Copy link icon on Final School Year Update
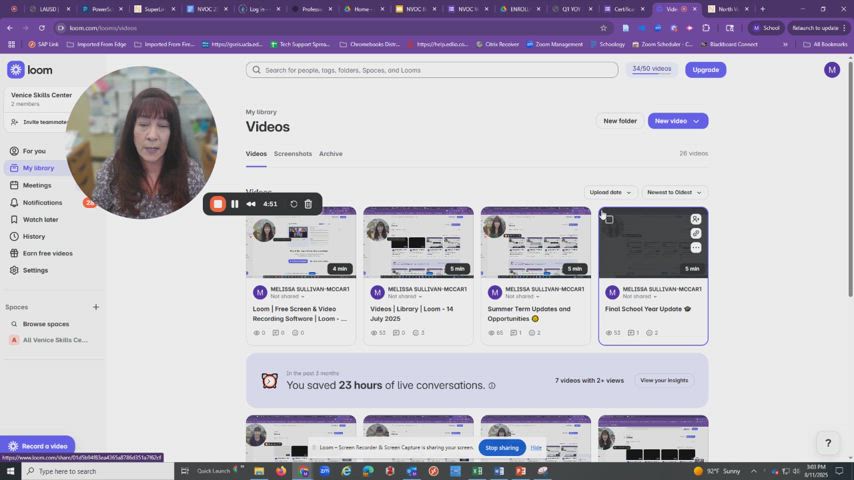The height and width of the screenshot is (480, 854). (x=696, y=233)
